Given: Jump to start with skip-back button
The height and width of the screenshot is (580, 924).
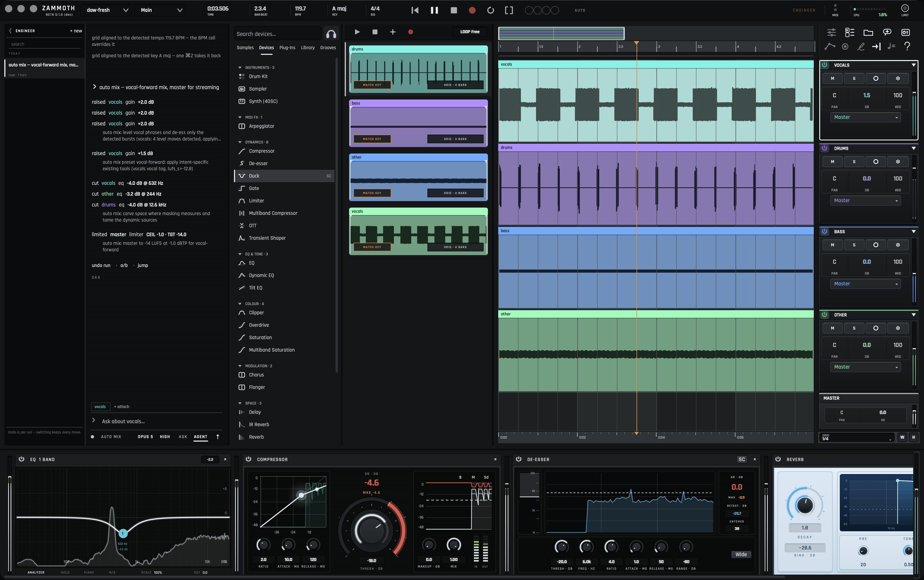Looking at the screenshot, I should coord(415,10).
